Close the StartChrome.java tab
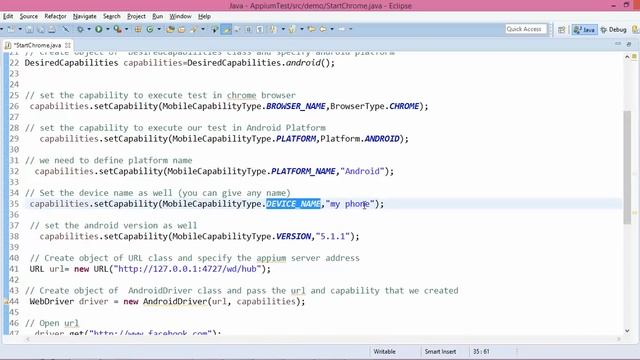Image resolution: width=640 pixels, height=360 pixels. [68, 45]
